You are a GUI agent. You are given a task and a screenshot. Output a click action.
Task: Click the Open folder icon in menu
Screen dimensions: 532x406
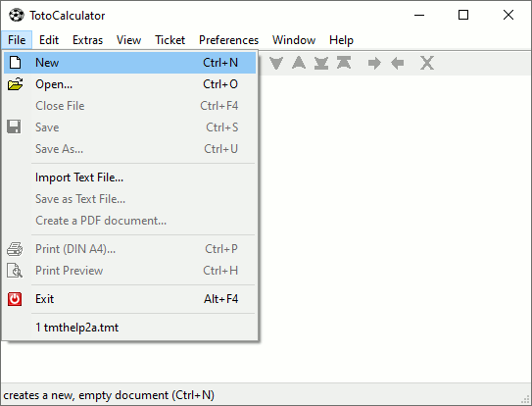(x=15, y=84)
